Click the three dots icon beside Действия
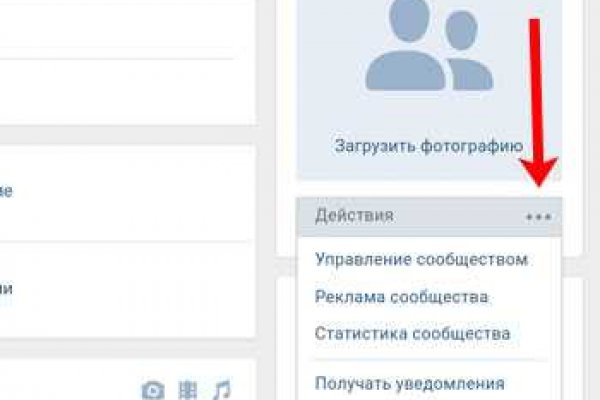The height and width of the screenshot is (400, 600). [538, 216]
